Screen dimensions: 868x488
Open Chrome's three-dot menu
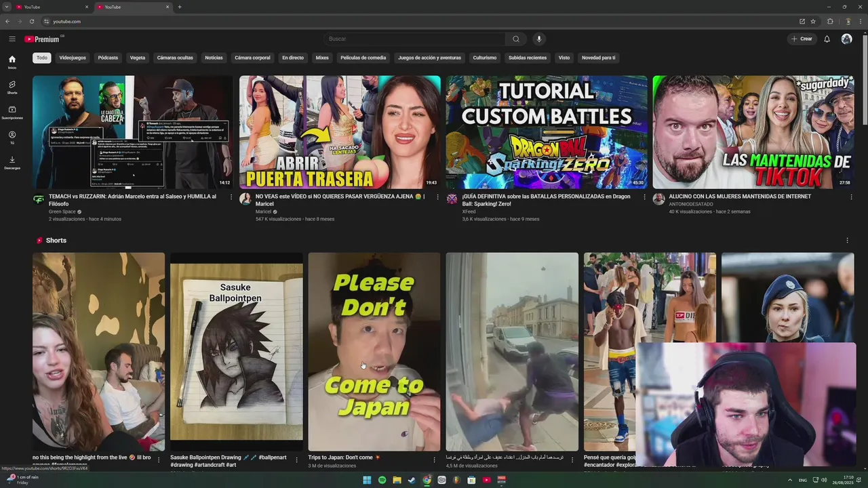click(x=860, y=21)
